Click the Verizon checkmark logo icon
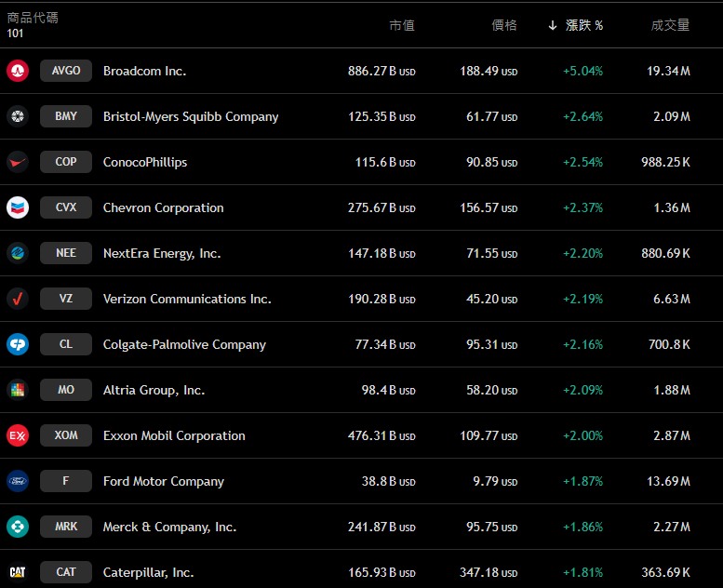Image resolution: width=723 pixels, height=588 pixels. 18,299
